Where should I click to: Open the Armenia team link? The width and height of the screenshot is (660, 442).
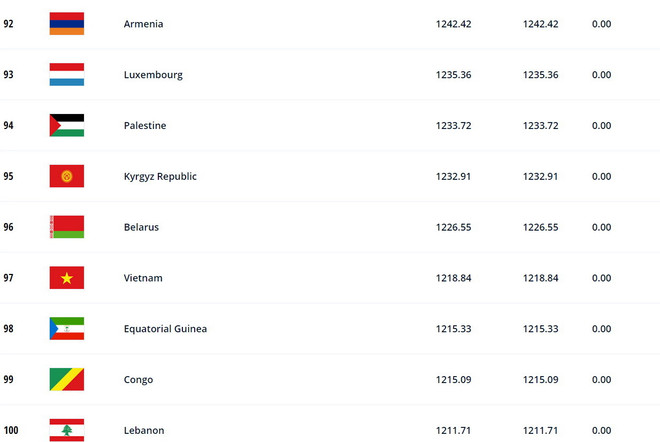(142, 24)
